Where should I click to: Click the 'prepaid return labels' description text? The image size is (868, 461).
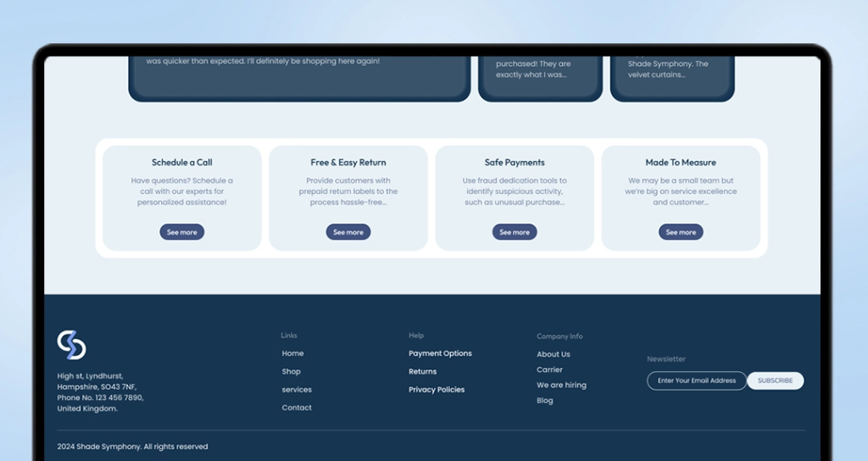pyautogui.click(x=348, y=192)
